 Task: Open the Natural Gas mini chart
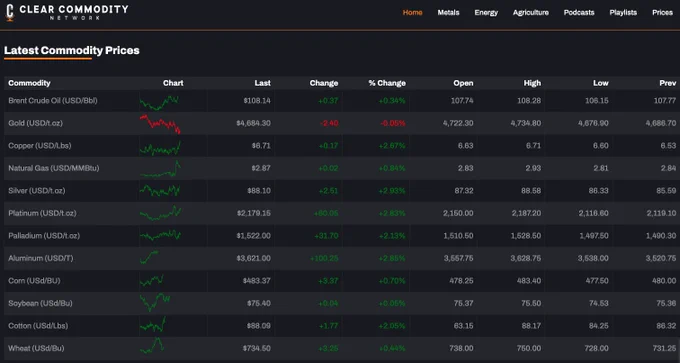coord(160,169)
